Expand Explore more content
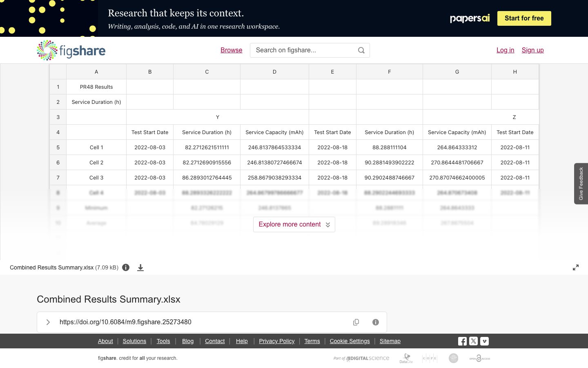The width and height of the screenshot is (588, 368). 294,224
